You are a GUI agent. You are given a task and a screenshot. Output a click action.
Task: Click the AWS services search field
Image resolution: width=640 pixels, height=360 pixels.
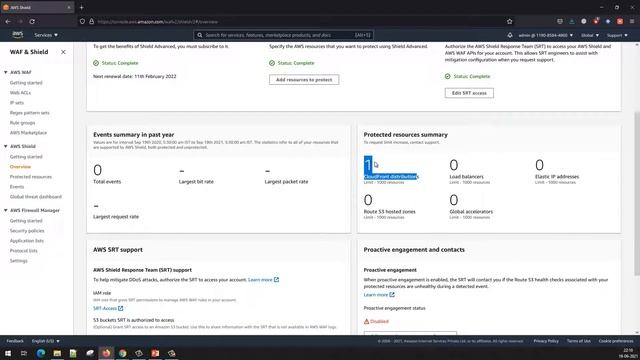pos(283,35)
